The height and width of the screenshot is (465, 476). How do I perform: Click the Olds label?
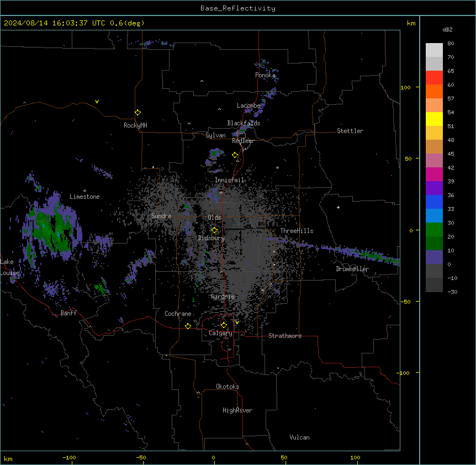coord(214,218)
